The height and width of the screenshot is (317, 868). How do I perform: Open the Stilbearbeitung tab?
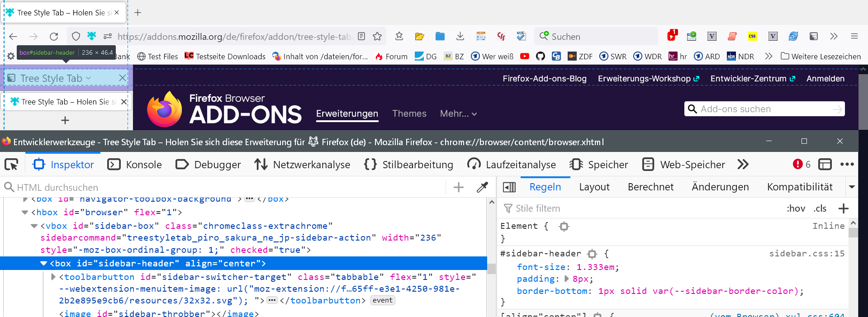click(408, 165)
